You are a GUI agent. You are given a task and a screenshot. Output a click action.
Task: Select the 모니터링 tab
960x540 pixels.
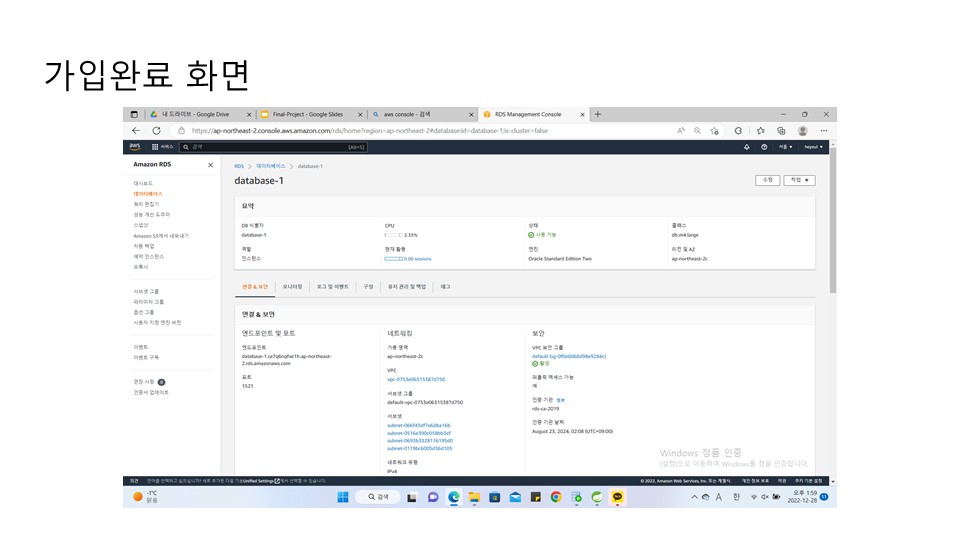(292, 287)
